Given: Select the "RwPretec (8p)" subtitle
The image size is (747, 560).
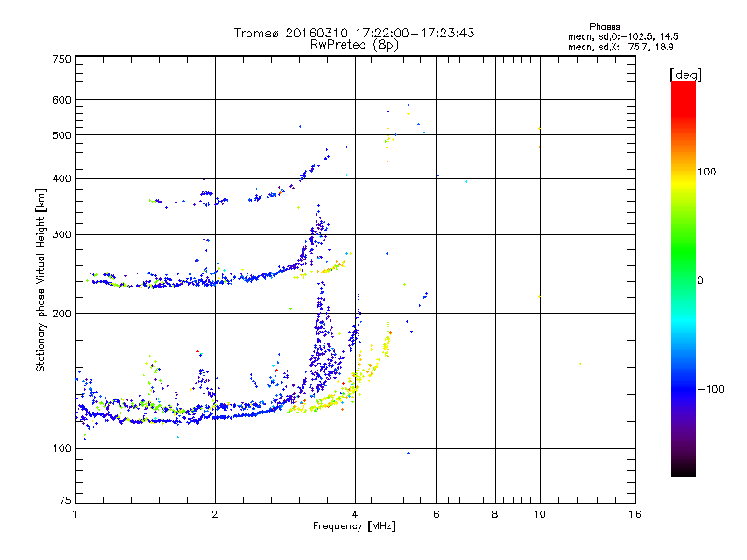Looking at the screenshot, I should click(354, 45).
